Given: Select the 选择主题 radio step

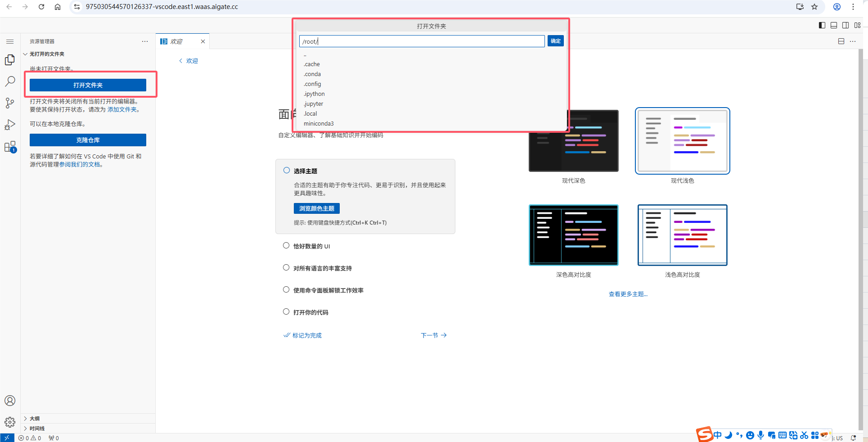Looking at the screenshot, I should pos(287,171).
